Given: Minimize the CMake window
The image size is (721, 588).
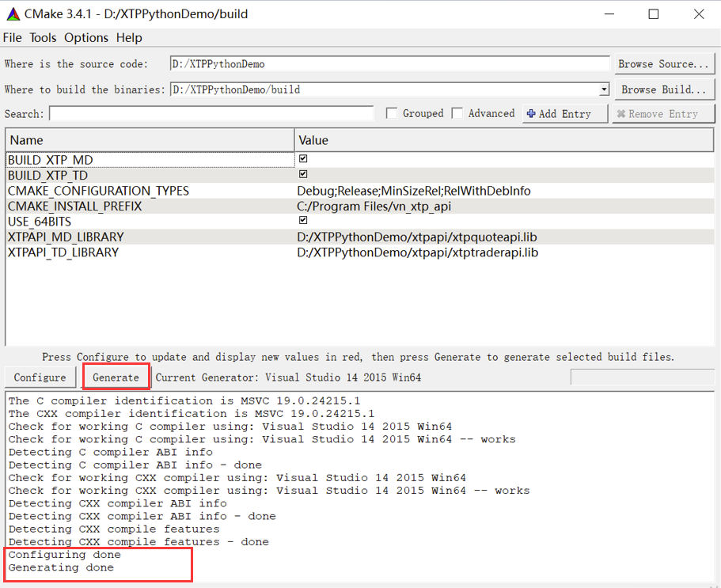Looking at the screenshot, I should tap(609, 14).
